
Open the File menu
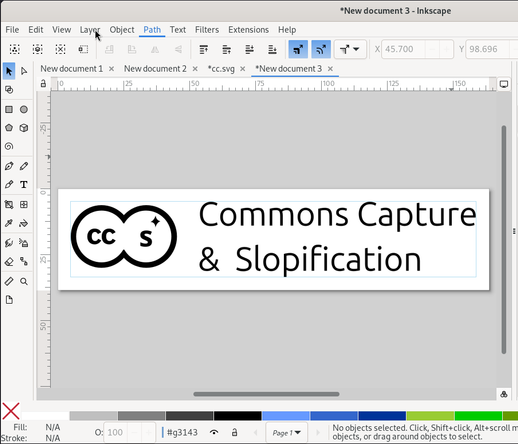(x=12, y=30)
